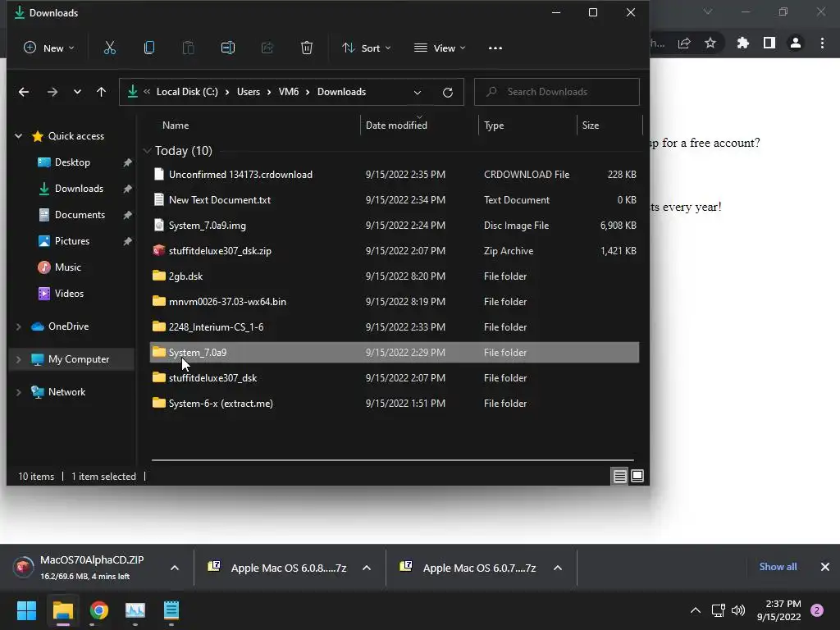Expand the OneDrive tree node
840x630 pixels.
pyautogui.click(x=18, y=326)
